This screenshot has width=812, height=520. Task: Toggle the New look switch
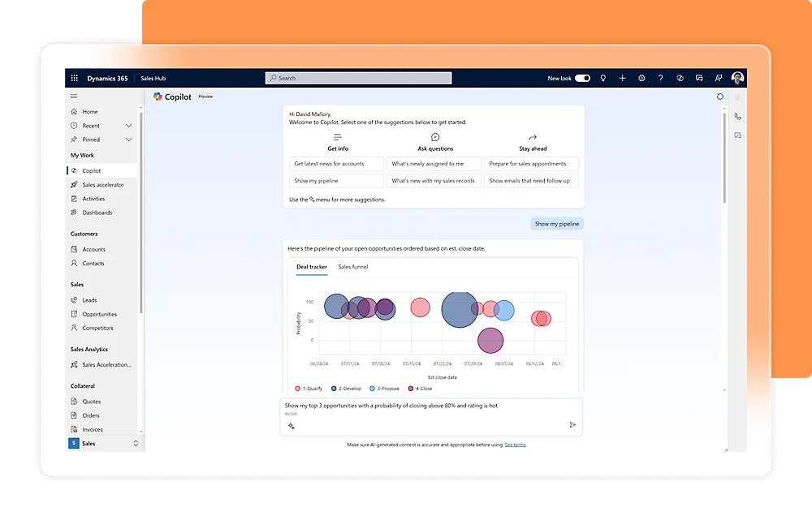pos(582,78)
